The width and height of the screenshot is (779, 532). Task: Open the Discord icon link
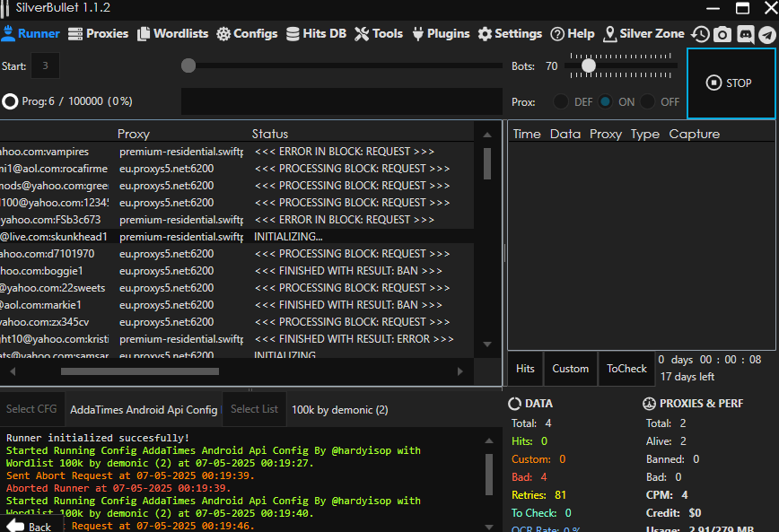745,34
